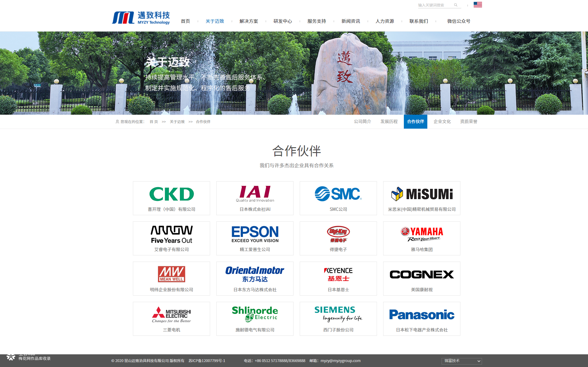The height and width of the screenshot is (367, 588).
Task: Open the SIEMENS partner logo
Action: 338,314
